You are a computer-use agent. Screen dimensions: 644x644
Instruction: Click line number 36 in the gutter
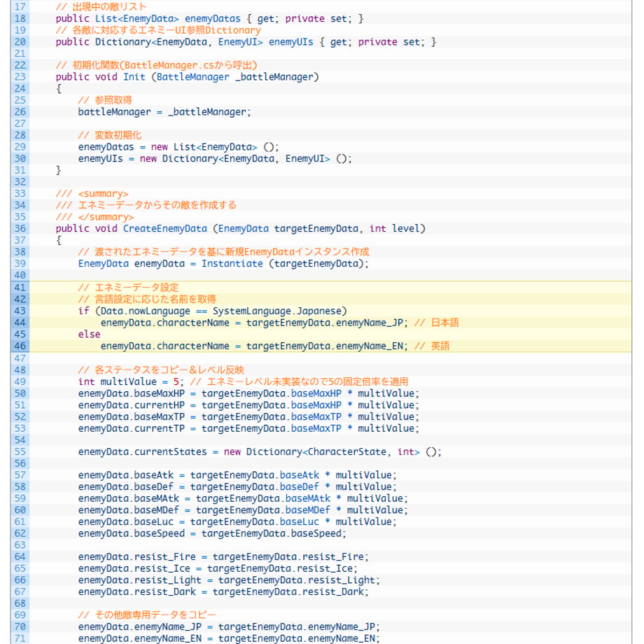pyautogui.click(x=20, y=228)
